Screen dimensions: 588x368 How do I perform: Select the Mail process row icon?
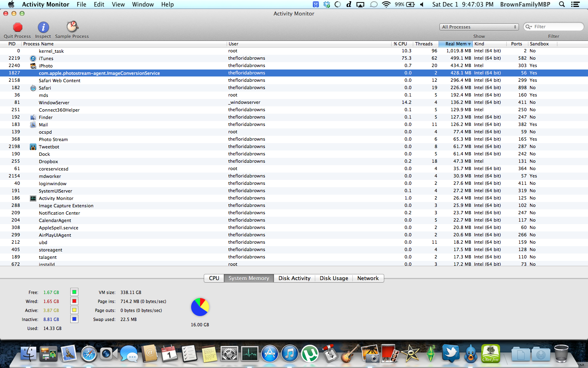[x=33, y=125]
